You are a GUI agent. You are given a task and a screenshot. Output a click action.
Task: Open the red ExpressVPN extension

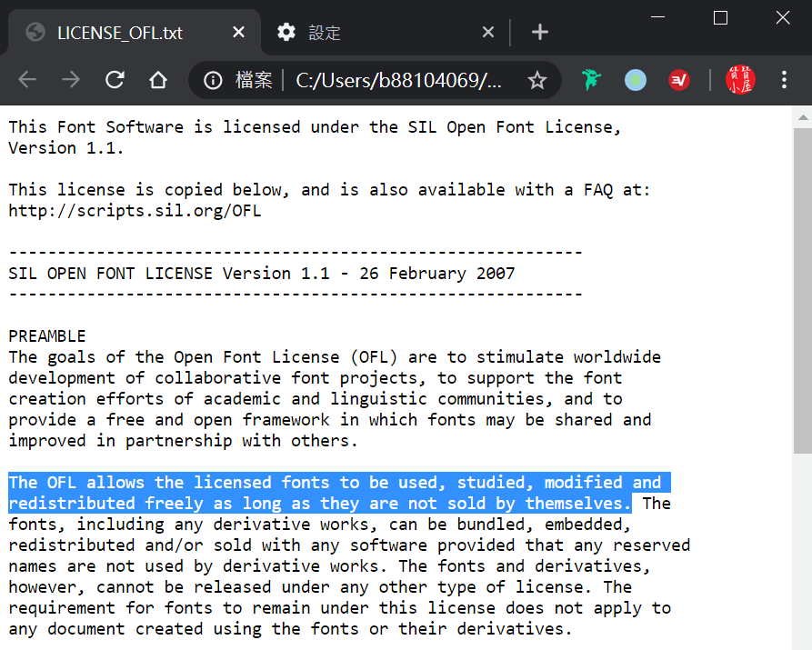tap(679, 80)
